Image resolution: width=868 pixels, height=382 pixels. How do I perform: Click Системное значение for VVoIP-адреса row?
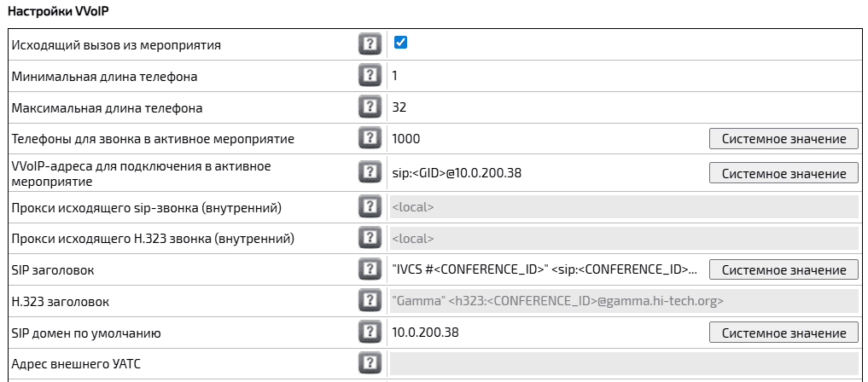pyautogui.click(x=784, y=174)
